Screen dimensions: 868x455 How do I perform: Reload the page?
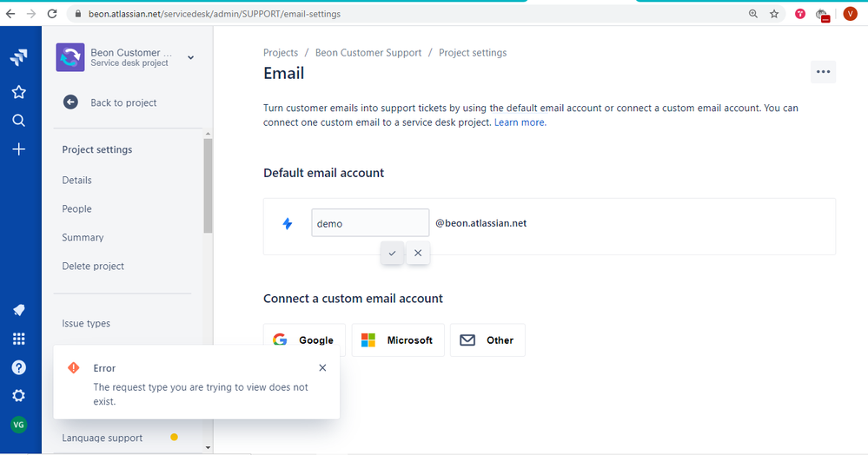coord(52,14)
